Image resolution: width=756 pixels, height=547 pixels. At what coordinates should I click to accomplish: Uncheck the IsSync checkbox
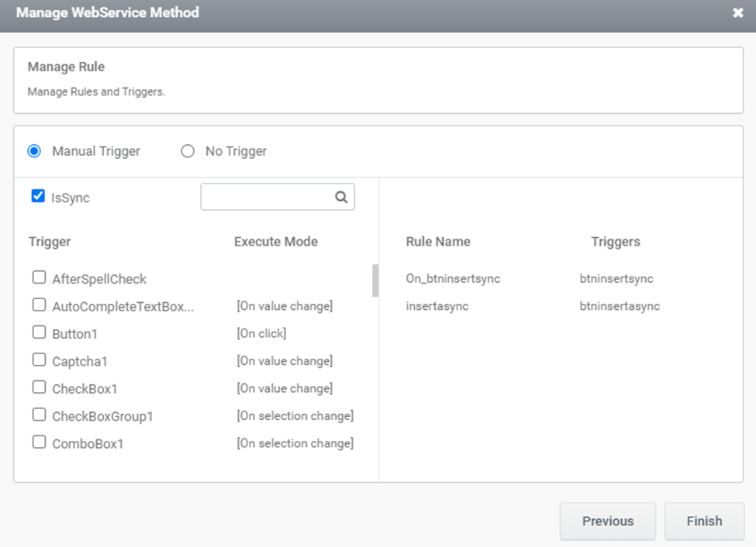tap(38, 196)
